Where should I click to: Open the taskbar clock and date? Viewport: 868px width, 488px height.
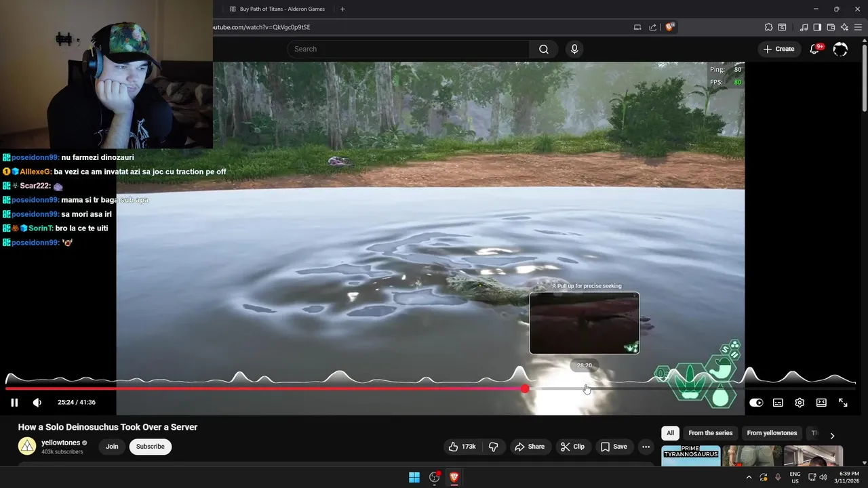[849, 477]
